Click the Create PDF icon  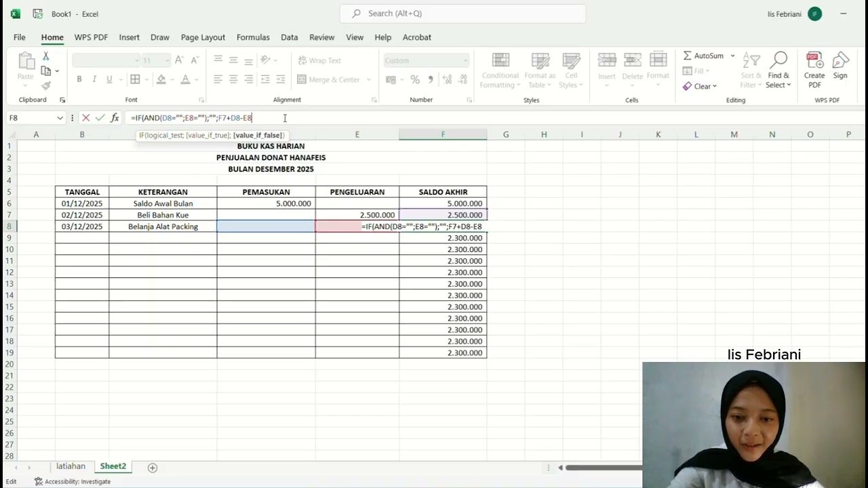coord(814,69)
